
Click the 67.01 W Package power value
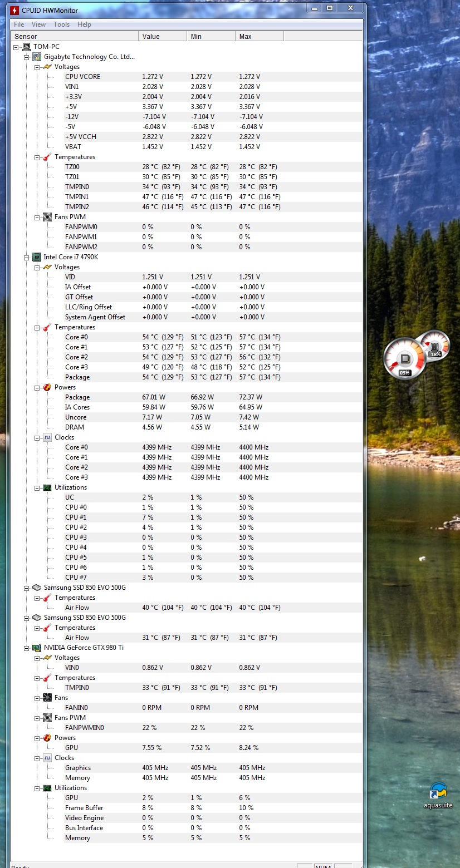click(x=154, y=397)
